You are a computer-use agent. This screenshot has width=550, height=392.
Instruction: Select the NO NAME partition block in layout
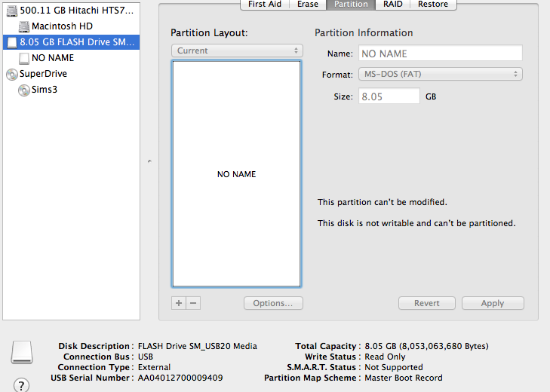pyautogui.click(x=237, y=174)
